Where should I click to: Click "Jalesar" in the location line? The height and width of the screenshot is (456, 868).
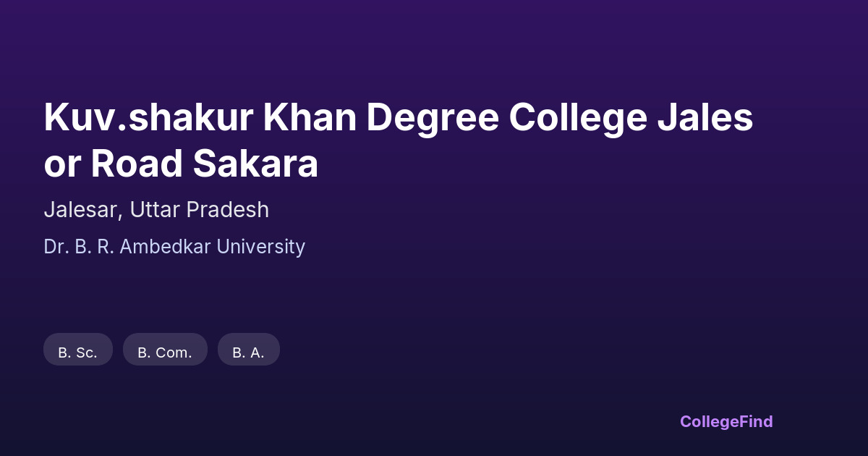pos(81,210)
